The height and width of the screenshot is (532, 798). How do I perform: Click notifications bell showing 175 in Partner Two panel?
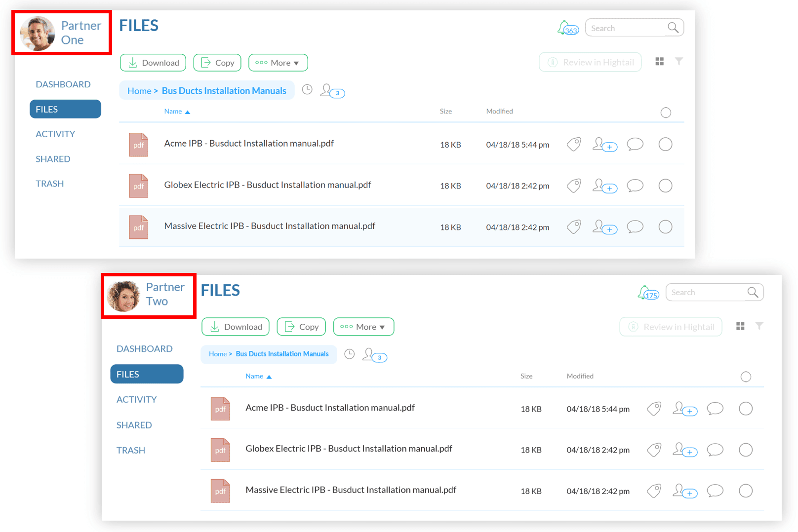(x=648, y=293)
